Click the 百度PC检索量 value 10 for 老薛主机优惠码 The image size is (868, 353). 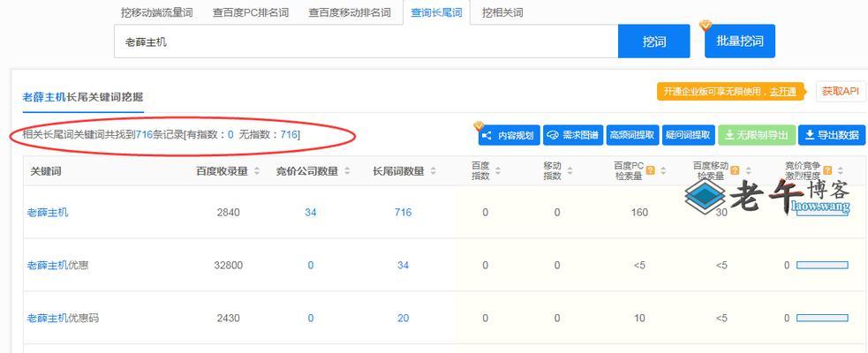639,319
